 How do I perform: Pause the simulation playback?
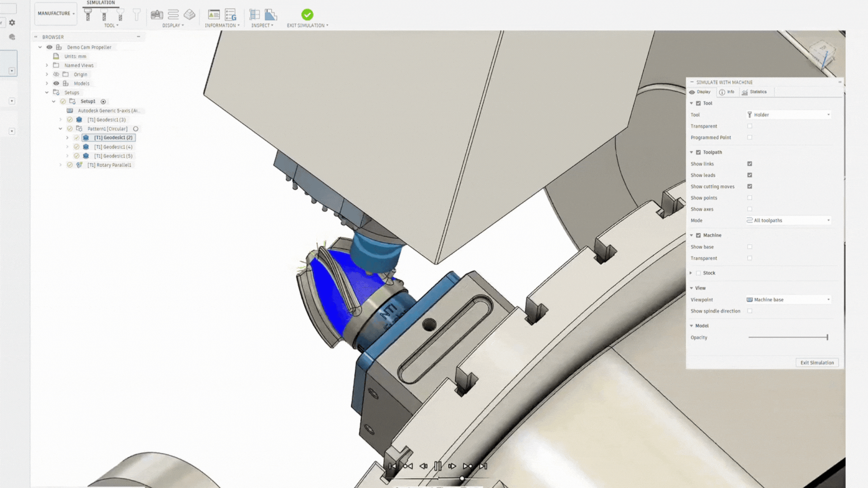[x=438, y=466]
